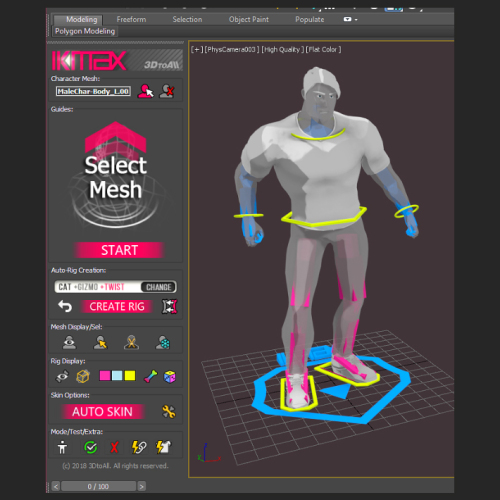The image size is (500, 500).
Task: Click the undo arrow beside CREATE RIG
Action: tap(65, 306)
